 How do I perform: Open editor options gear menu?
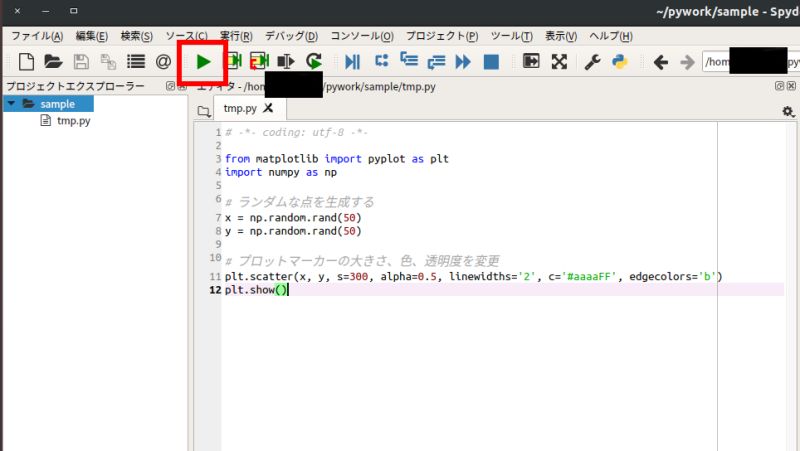(x=788, y=111)
